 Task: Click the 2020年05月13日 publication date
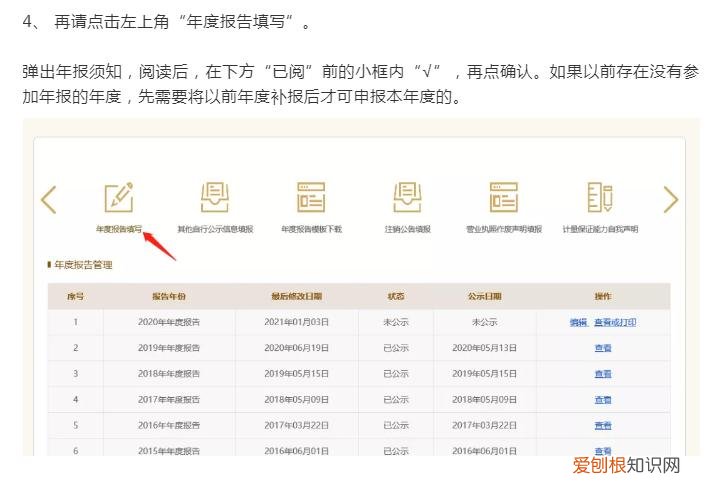[484, 348]
